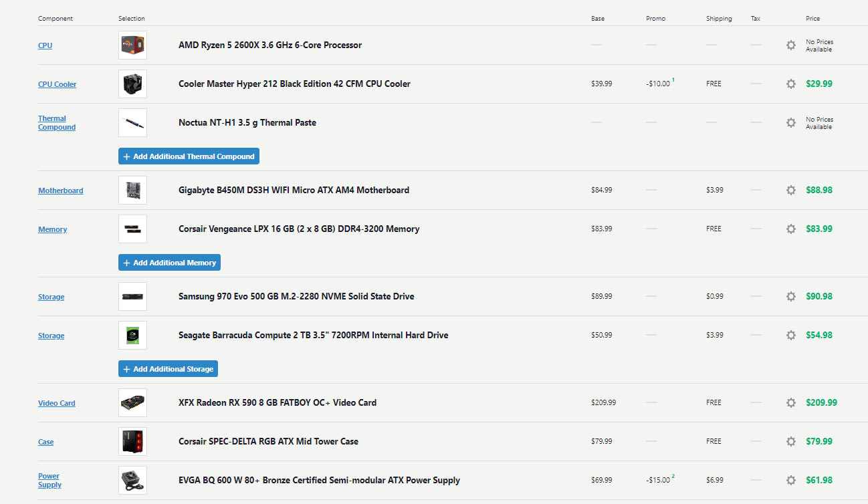Open settings gear for AMD Ryzen 5 2600X row
Viewport: 868px width, 504px height.
(x=791, y=45)
